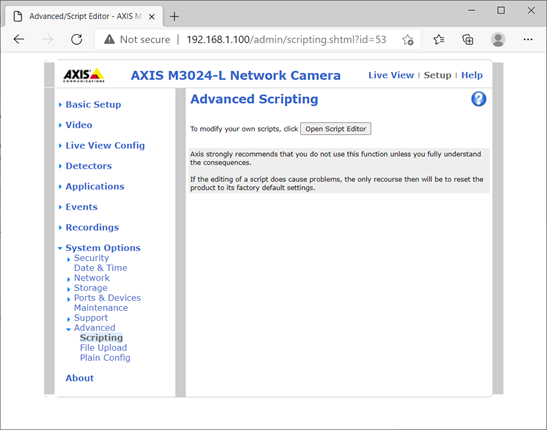Reload the page with the refresh icon

click(x=76, y=39)
